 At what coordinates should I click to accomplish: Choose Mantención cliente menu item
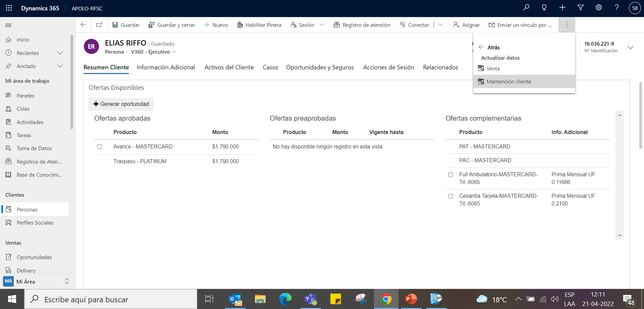[x=524, y=81]
